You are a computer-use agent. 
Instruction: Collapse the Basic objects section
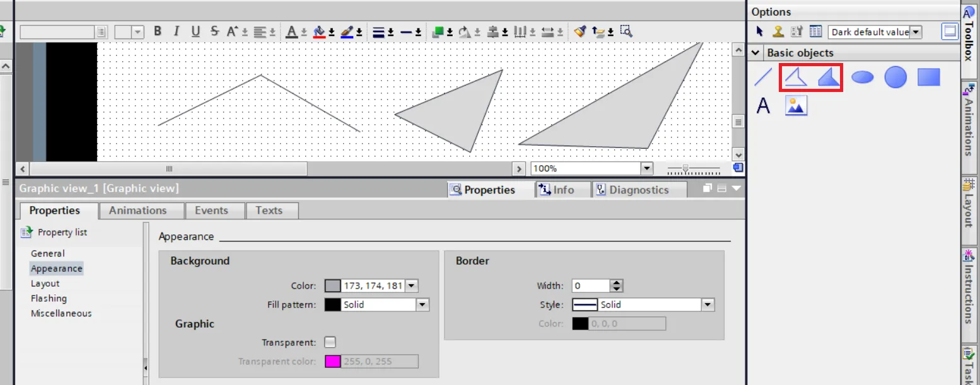click(x=755, y=53)
